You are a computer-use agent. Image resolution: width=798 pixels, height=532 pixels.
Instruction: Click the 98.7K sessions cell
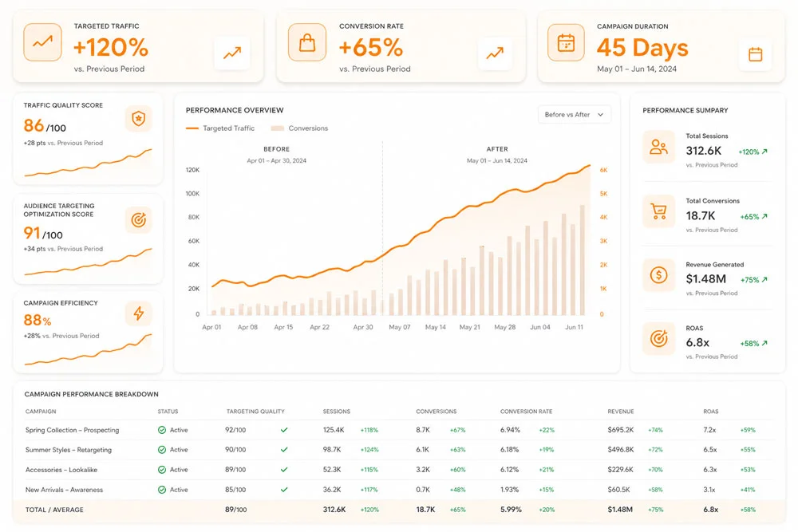[x=332, y=450]
